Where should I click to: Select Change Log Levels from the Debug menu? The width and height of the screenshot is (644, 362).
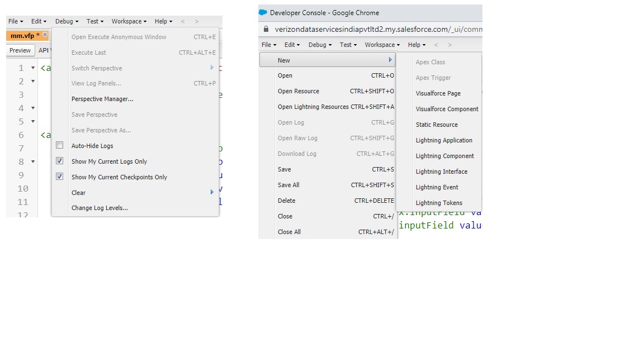pyautogui.click(x=100, y=208)
